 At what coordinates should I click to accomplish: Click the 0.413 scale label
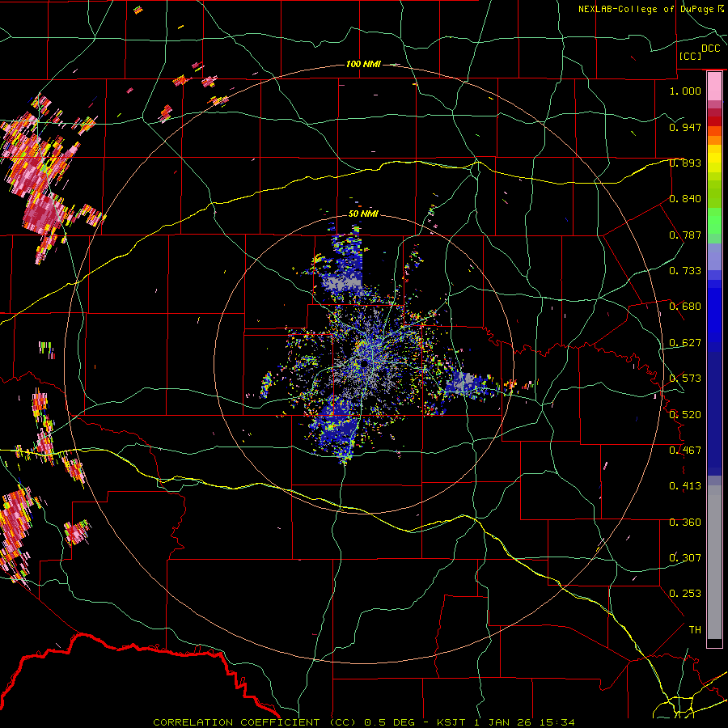685,486
